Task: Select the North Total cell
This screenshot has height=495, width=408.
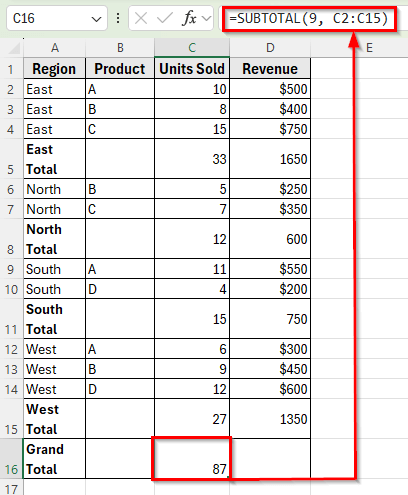Action: coord(55,239)
